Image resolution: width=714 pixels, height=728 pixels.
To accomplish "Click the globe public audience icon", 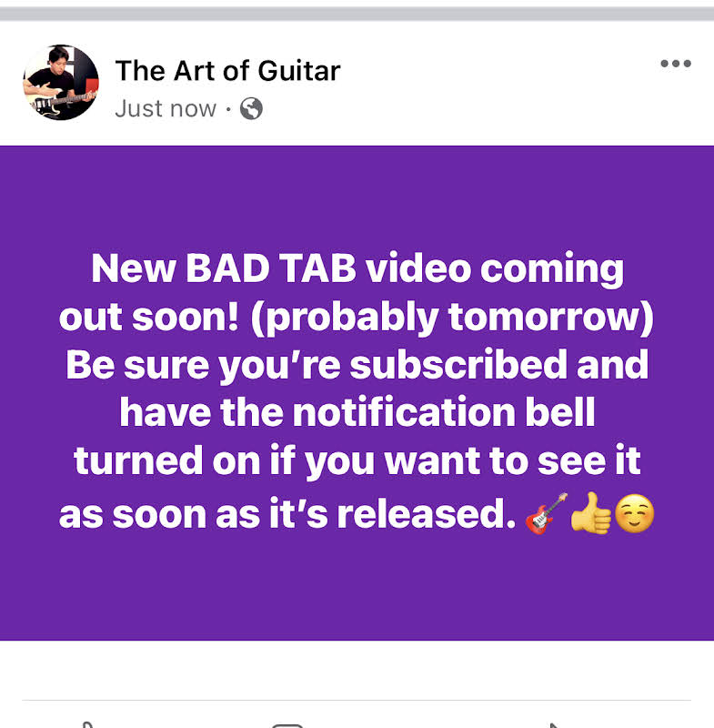I will pos(251,108).
